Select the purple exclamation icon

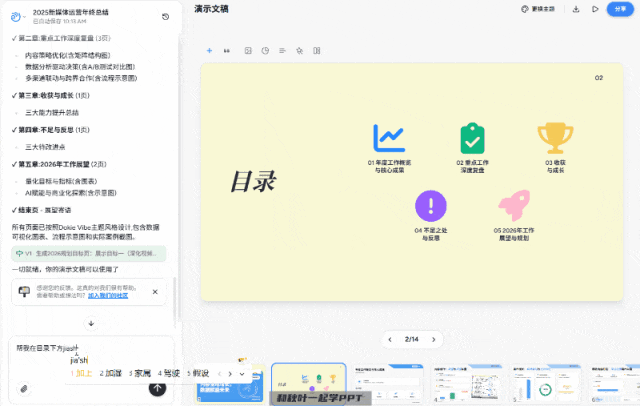[x=431, y=206]
